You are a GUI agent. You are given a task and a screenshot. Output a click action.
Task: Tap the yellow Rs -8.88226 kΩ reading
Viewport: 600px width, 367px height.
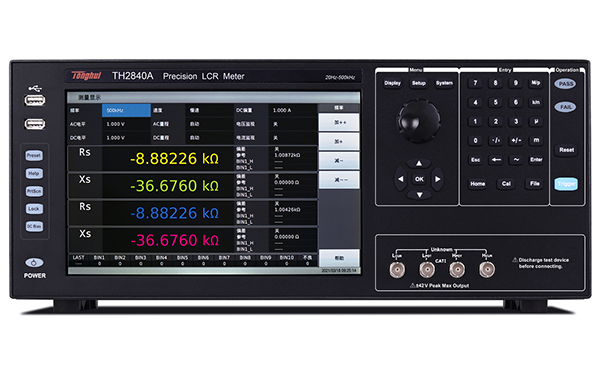click(174, 159)
